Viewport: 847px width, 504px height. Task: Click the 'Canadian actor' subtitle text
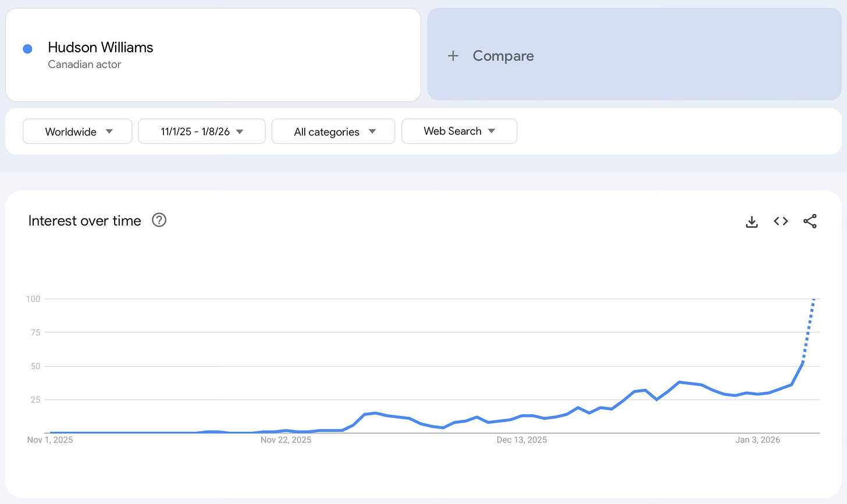tap(84, 65)
